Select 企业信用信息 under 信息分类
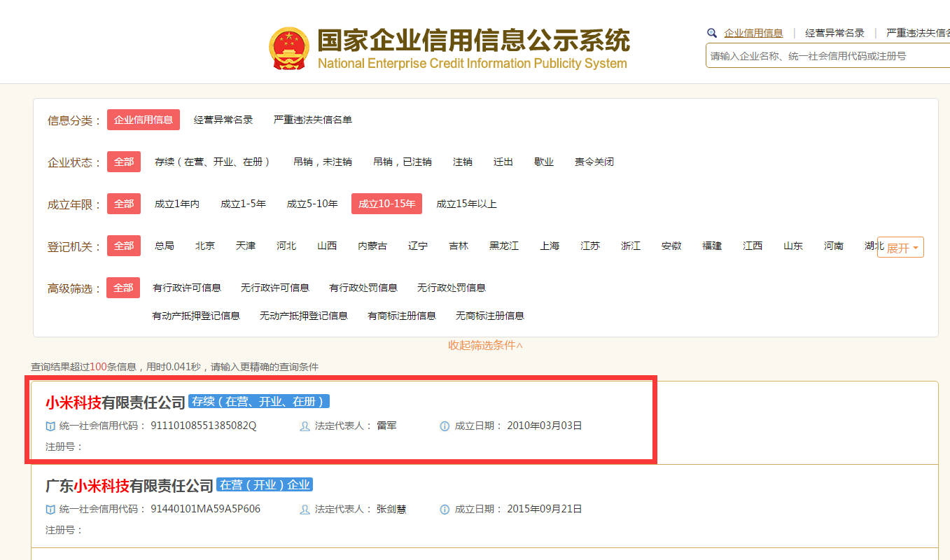This screenshot has width=950, height=560. coord(144,120)
